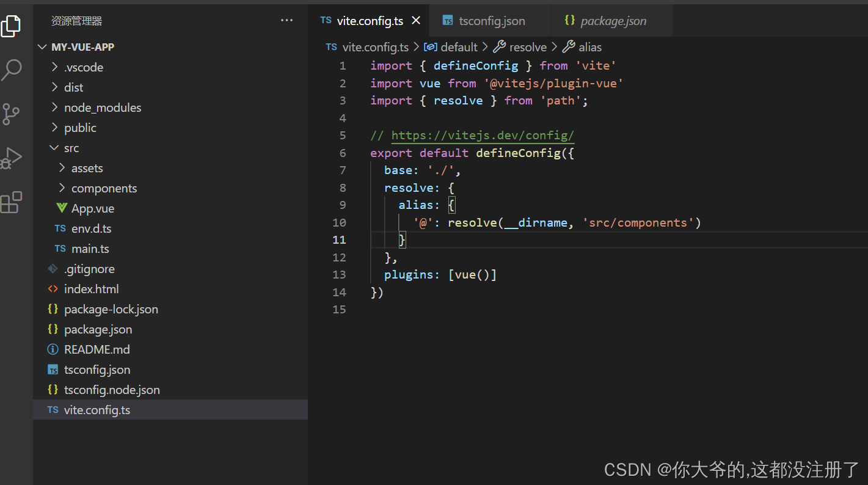Image resolution: width=868 pixels, height=485 pixels.
Task: Collapse the src folder
Action: pos(55,148)
